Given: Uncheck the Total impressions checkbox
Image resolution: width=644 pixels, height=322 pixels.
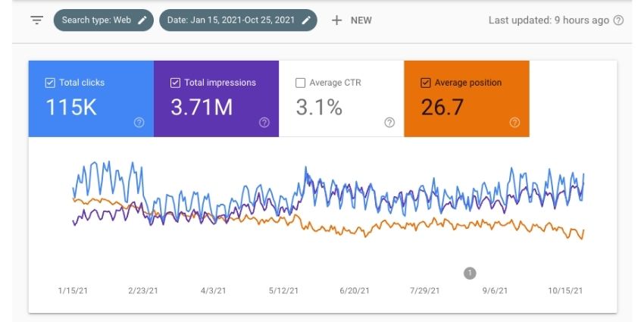Looking at the screenshot, I should point(175,83).
